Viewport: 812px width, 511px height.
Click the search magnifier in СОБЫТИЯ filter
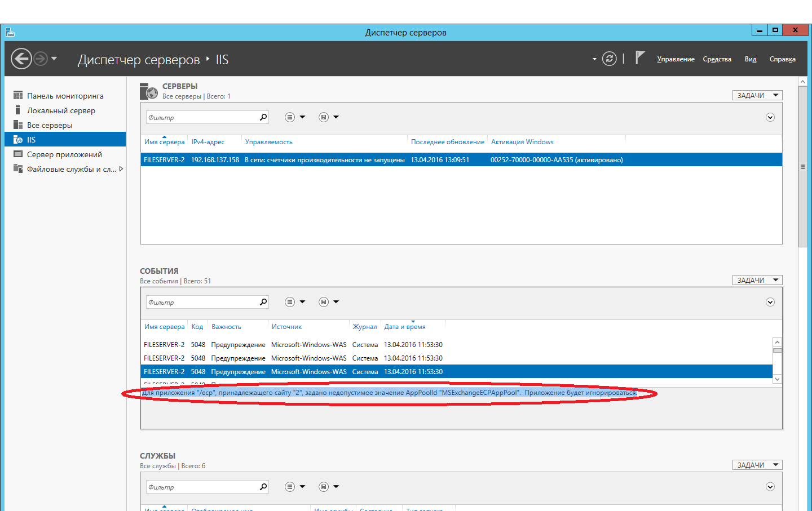tap(263, 302)
